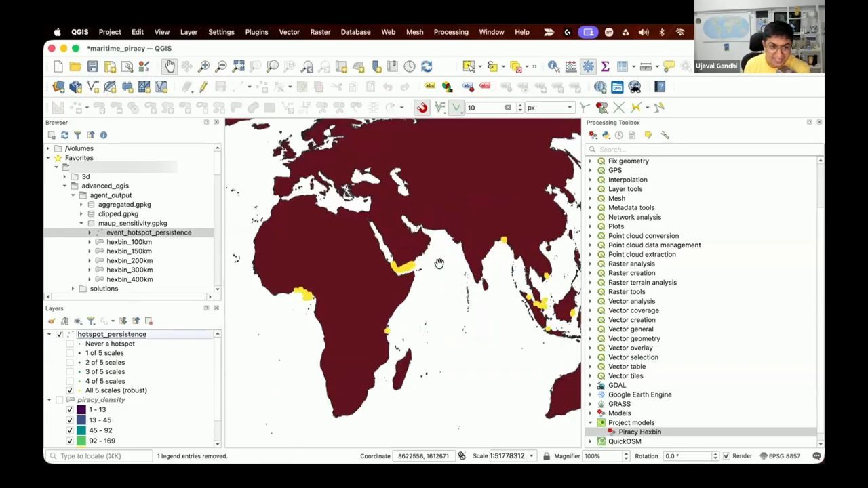This screenshot has height=488, width=868.
Task: Expand the aggregated.gpkg tree node
Action: click(81, 205)
